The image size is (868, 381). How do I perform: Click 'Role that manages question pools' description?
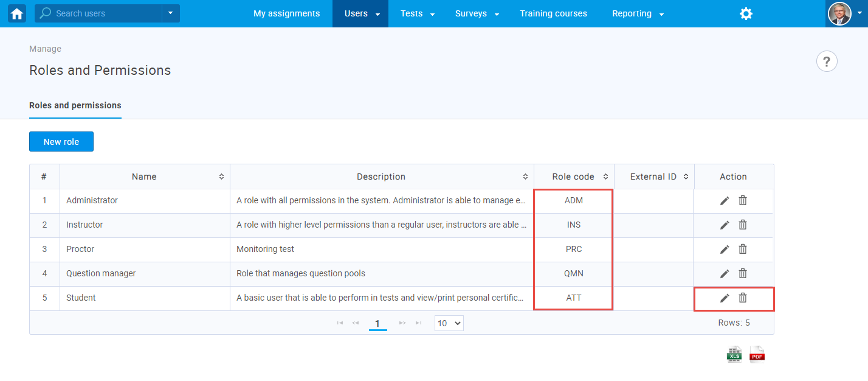pos(301,273)
